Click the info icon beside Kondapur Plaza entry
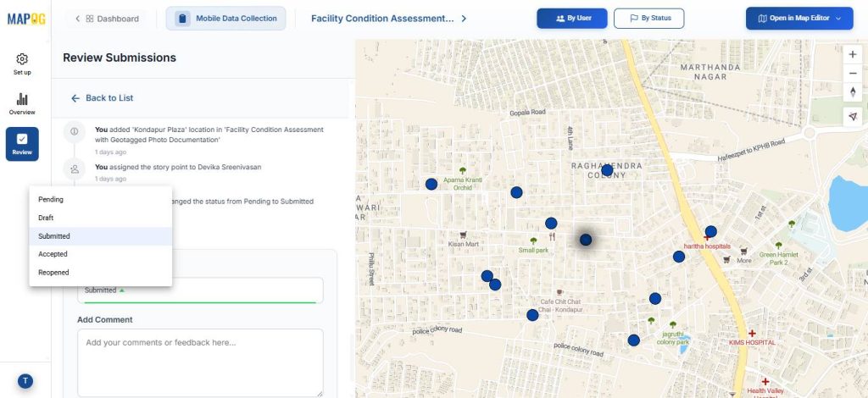The width and height of the screenshot is (868, 398). click(75, 131)
